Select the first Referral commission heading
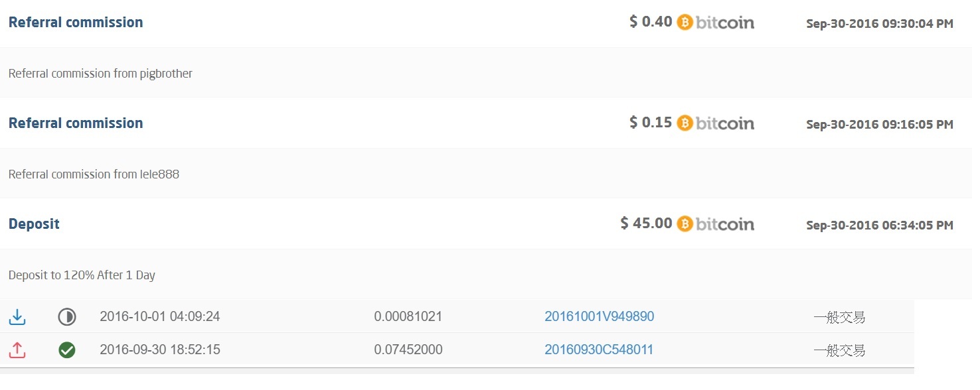 (x=76, y=23)
